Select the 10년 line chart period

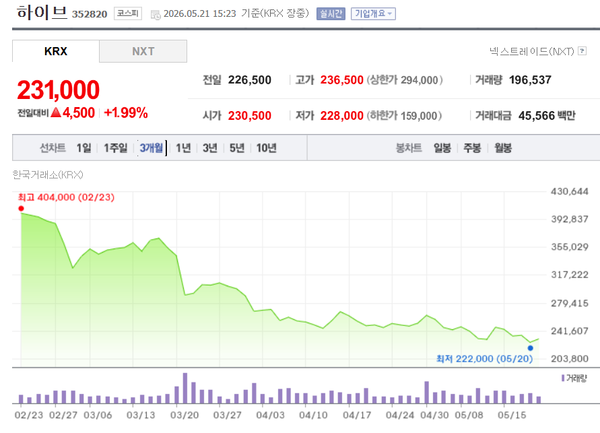(266, 148)
